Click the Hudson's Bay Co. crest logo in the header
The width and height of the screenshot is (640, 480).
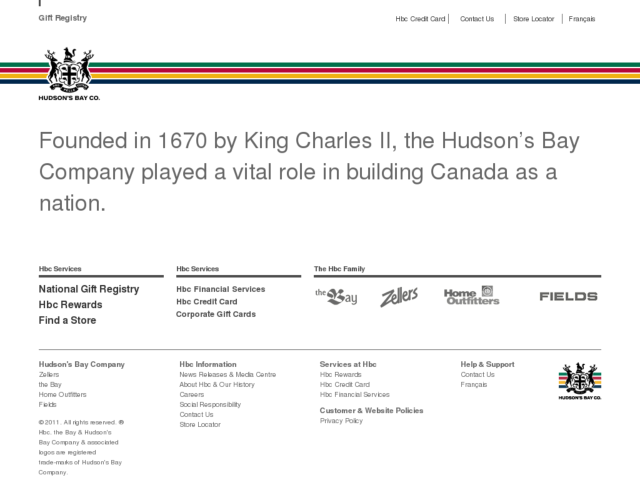[x=69, y=74]
